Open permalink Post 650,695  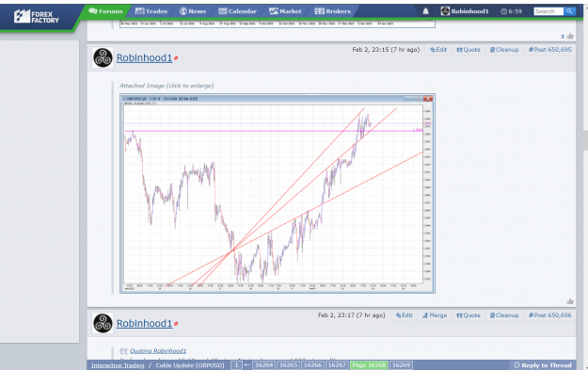(550, 50)
